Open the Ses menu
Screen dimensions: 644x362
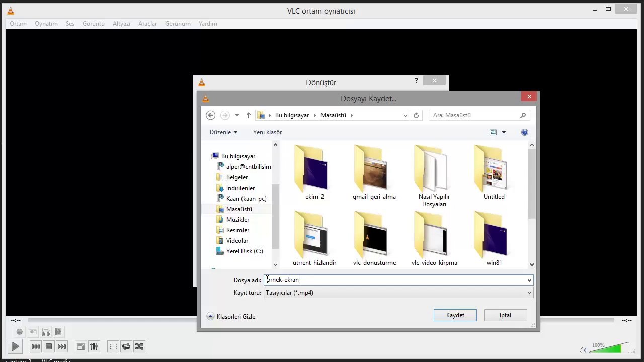[x=70, y=24]
